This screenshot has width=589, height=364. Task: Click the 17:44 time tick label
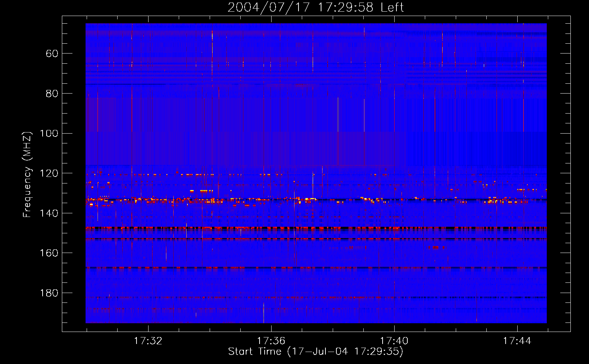point(517,341)
